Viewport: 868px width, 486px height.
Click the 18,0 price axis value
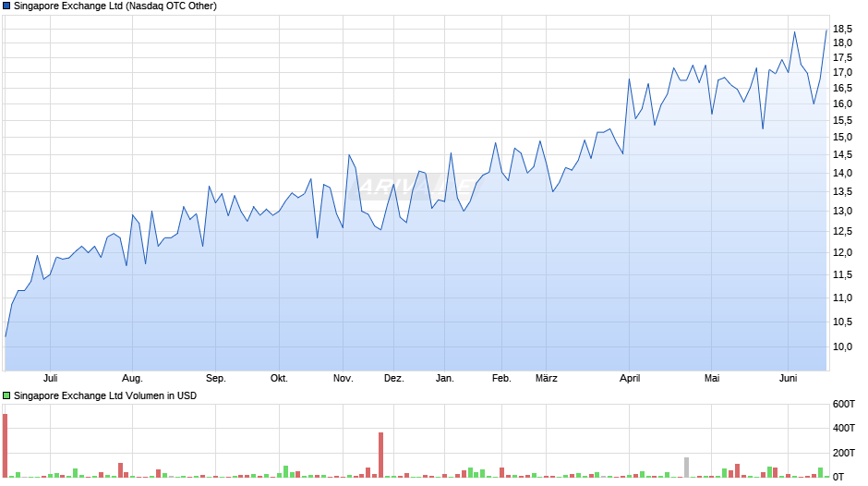[x=842, y=43]
